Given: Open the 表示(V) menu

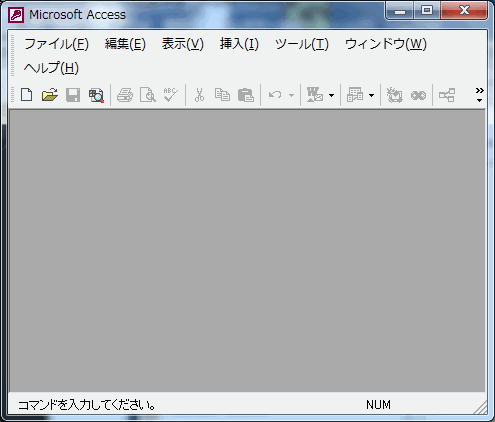Looking at the screenshot, I should tap(183, 44).
